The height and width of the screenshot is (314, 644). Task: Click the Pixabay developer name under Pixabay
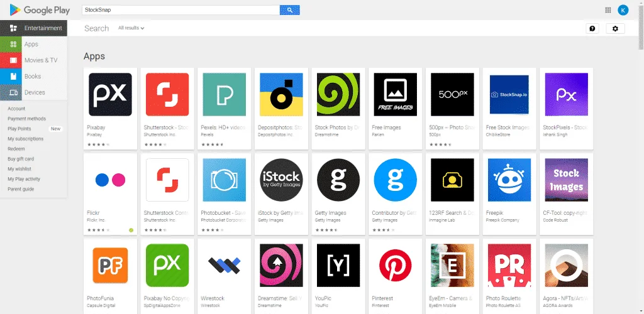pyautogui.click(x=94, y=134)
